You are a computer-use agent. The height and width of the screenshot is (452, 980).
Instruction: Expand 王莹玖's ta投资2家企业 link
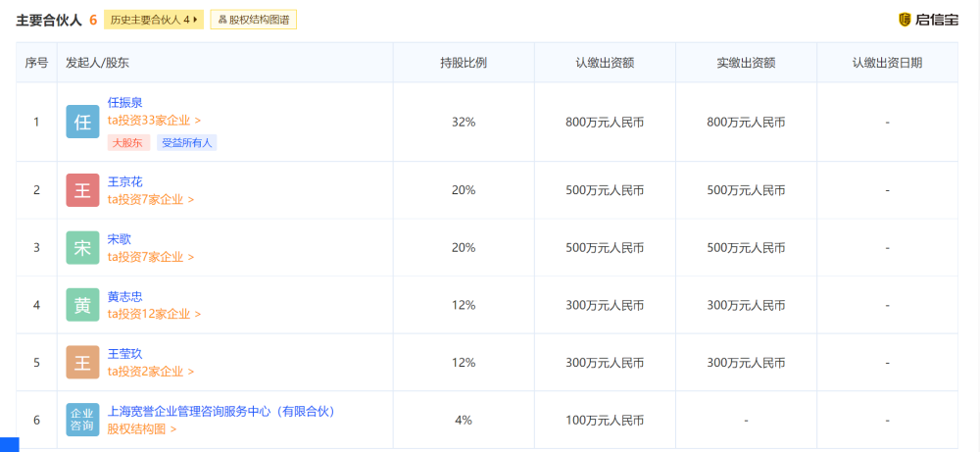pos(151,372)
